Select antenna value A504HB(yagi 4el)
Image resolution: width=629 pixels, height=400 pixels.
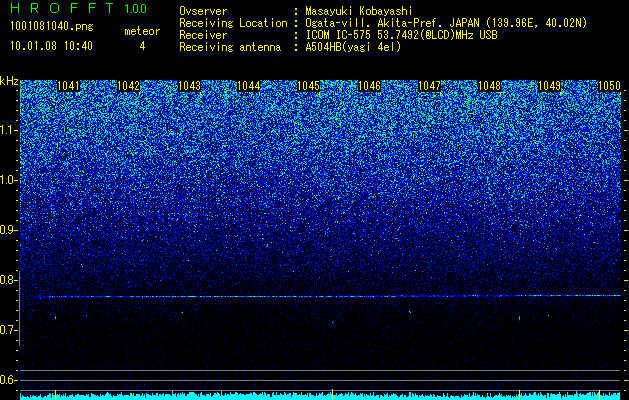click(353, 47)
